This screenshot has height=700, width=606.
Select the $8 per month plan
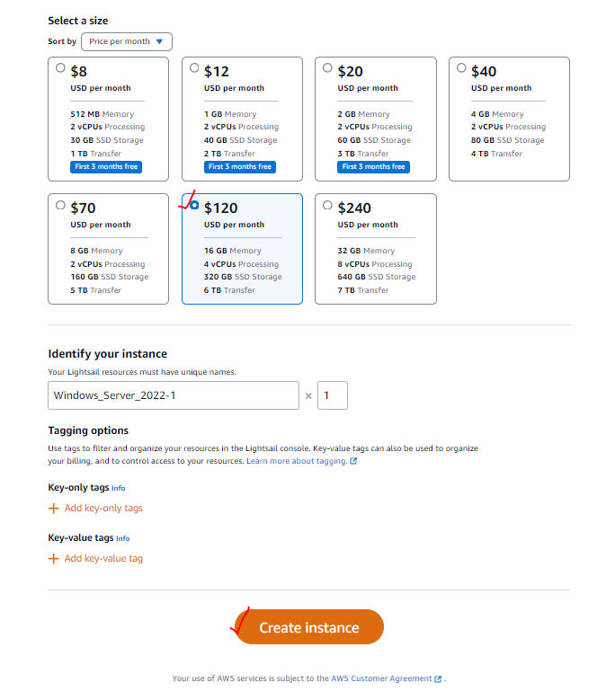pyautogui.click(x=60, y=68)
